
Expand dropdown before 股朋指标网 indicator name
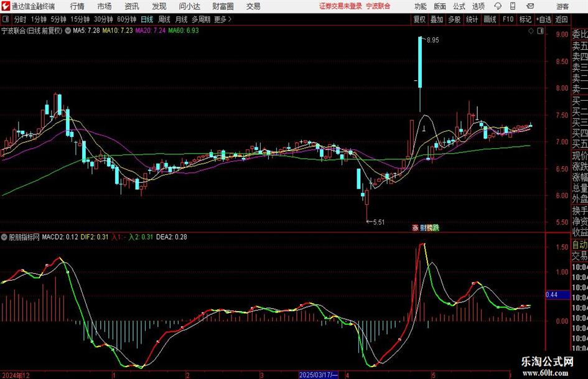tap(4, 236)
